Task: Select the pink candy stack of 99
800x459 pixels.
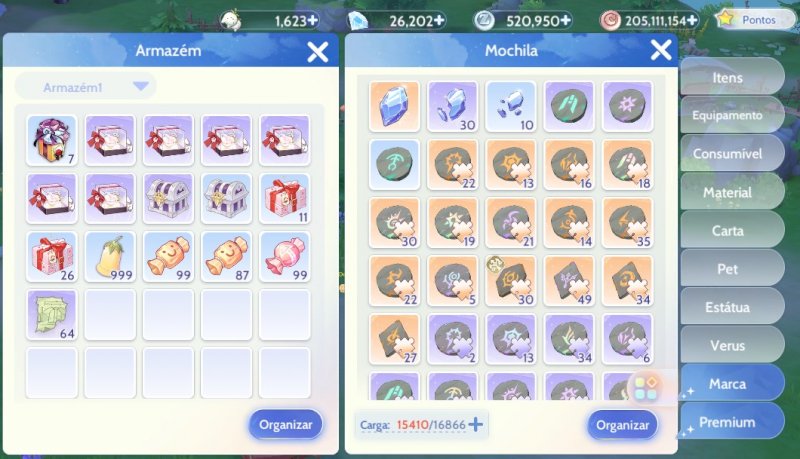Action: (x=285, y=257)
